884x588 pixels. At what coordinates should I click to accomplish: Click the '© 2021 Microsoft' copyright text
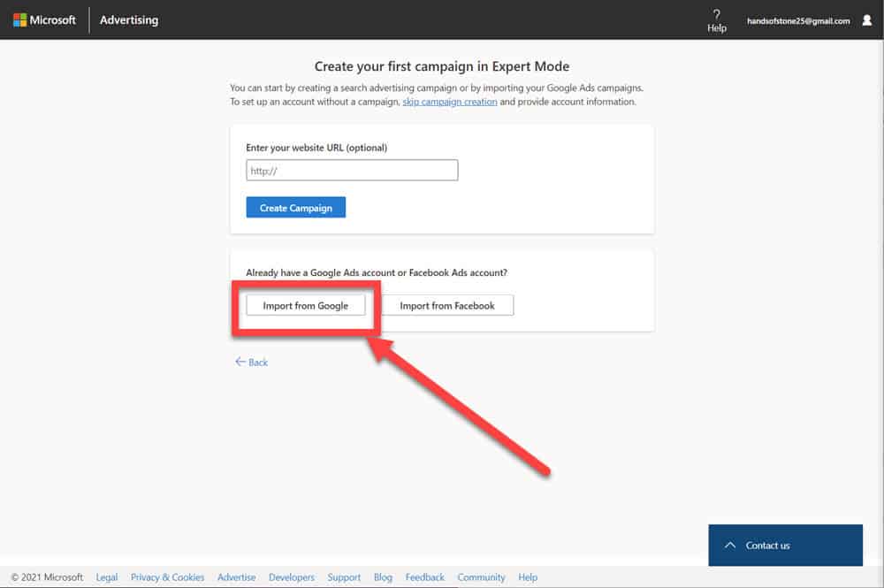pyautogui.click(x=48, y=577)
